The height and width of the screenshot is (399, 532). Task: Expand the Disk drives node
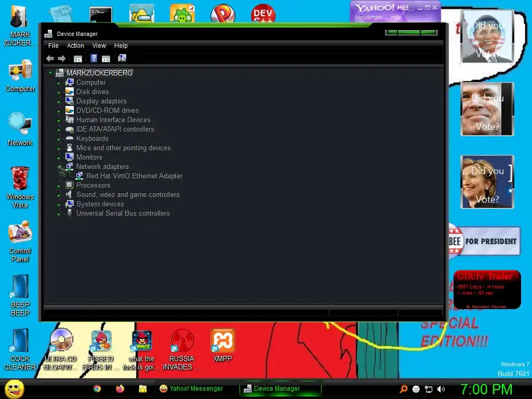pos(59,92)
